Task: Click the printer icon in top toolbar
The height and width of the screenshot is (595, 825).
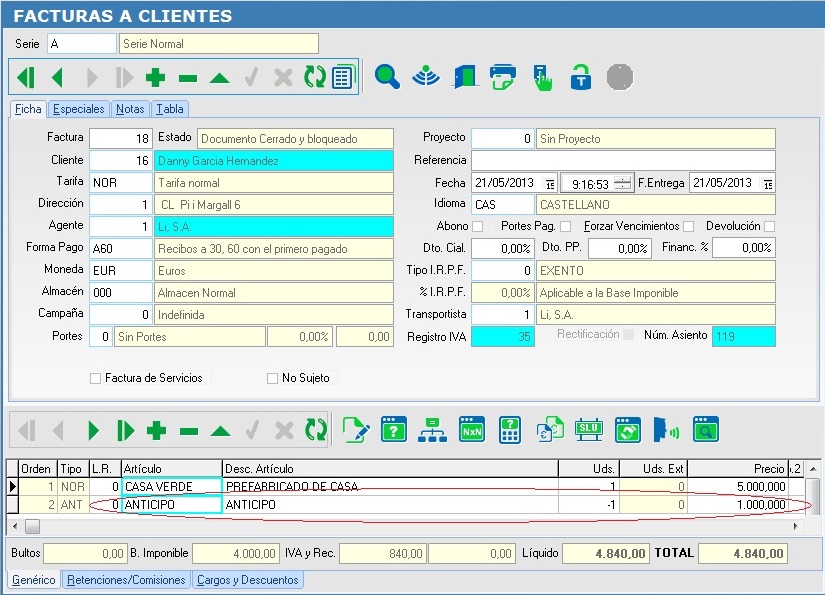Action: (x=502, y=76)
